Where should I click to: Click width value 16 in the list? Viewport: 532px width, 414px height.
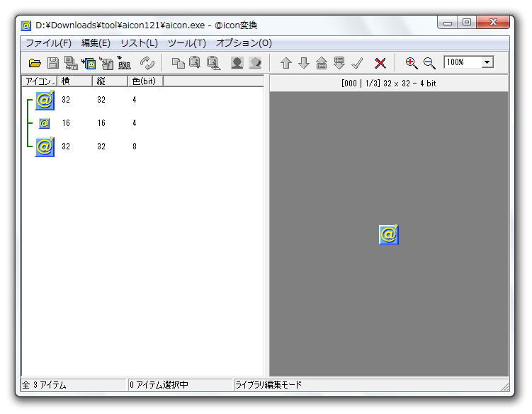pos(66,123)
